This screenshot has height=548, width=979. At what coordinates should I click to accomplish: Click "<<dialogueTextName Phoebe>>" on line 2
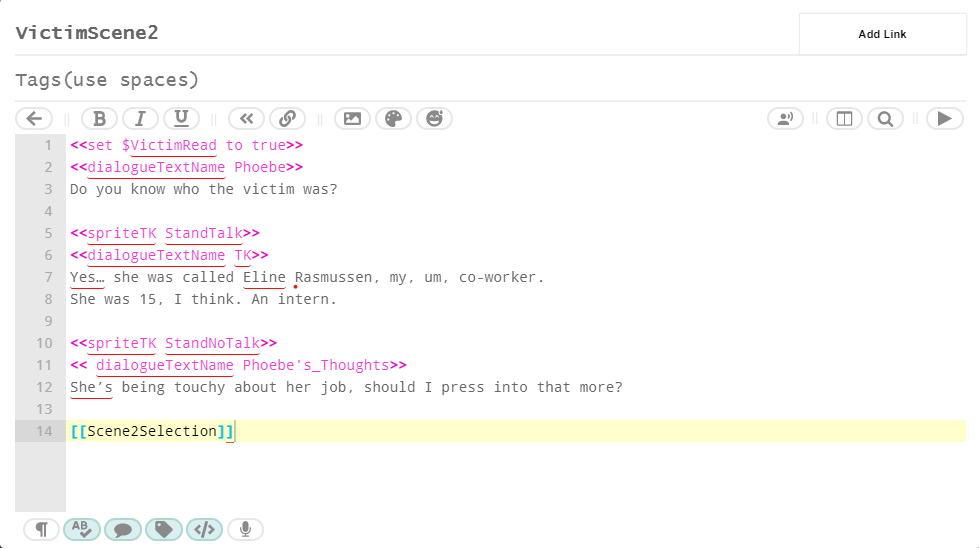tap(186, 167)
